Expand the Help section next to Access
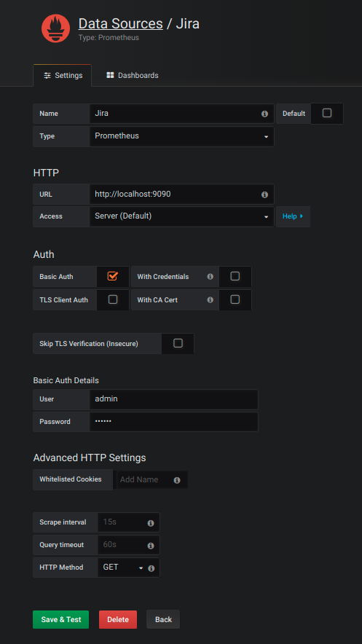The image size is (362, 644). [293, 216]
